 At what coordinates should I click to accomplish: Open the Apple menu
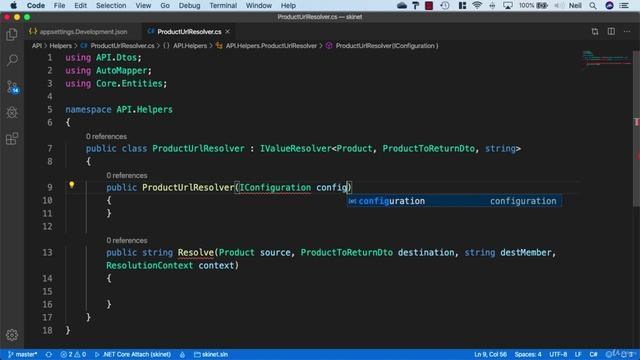13,5
